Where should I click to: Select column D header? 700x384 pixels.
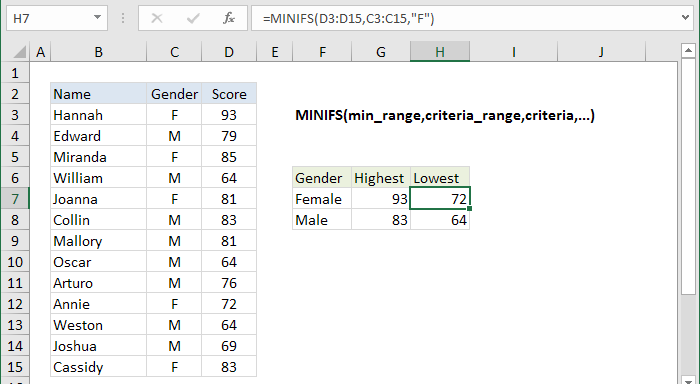[229, 52]
